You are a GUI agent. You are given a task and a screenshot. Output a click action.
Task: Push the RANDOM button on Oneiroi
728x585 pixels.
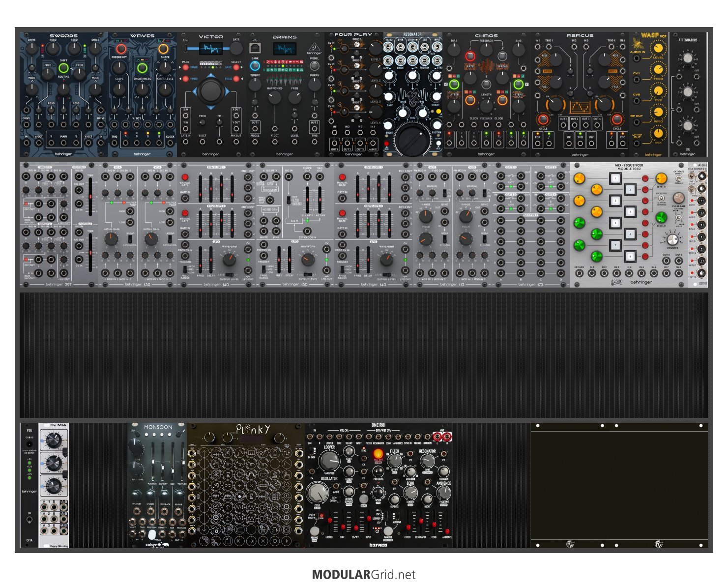point(388,531)
